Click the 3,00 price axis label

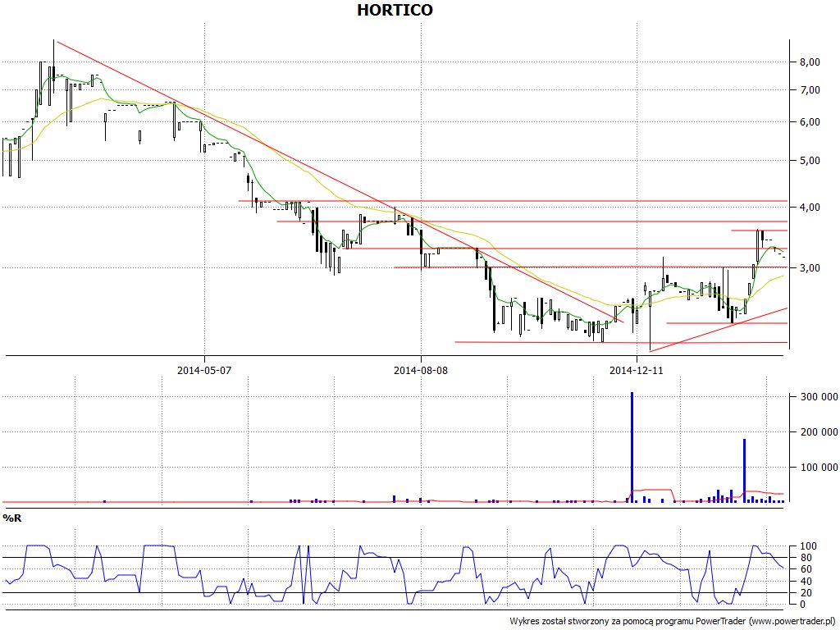tap(810, 268)
